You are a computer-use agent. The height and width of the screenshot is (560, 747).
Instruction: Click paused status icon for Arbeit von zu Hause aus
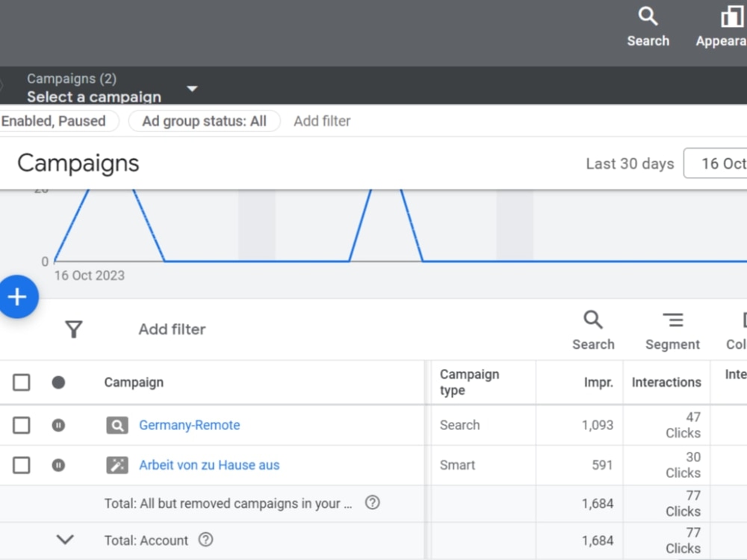click(x=58, y=464)
